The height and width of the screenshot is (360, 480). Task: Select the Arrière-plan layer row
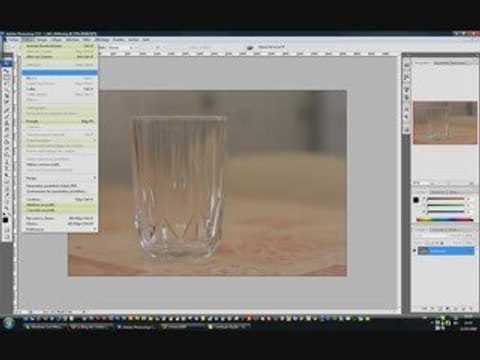[446, 251]
